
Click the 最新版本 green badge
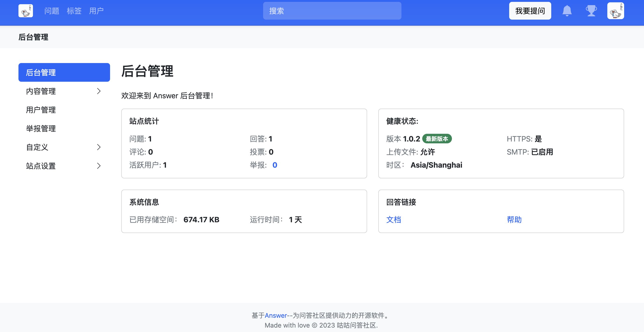tap(437, 139)
